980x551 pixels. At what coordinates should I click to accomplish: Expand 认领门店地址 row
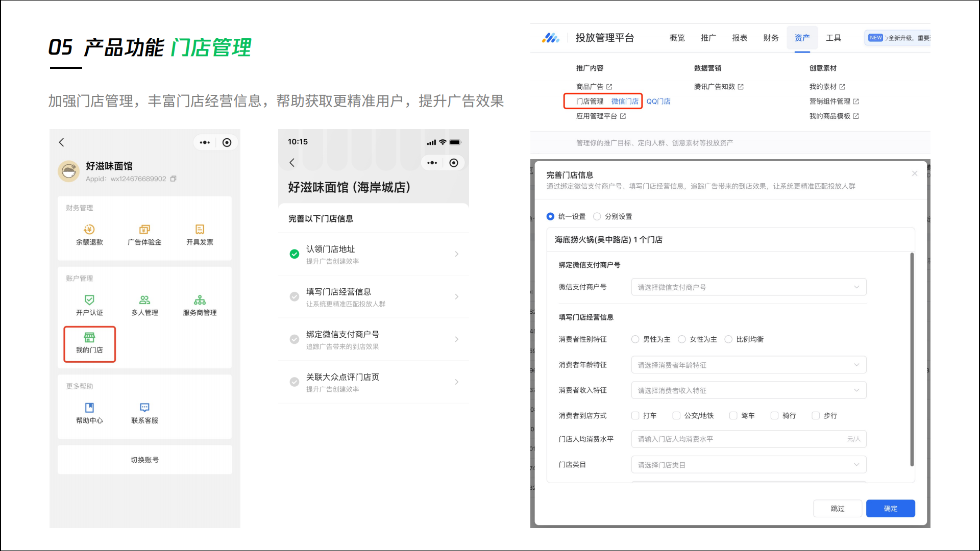[374, 254]
